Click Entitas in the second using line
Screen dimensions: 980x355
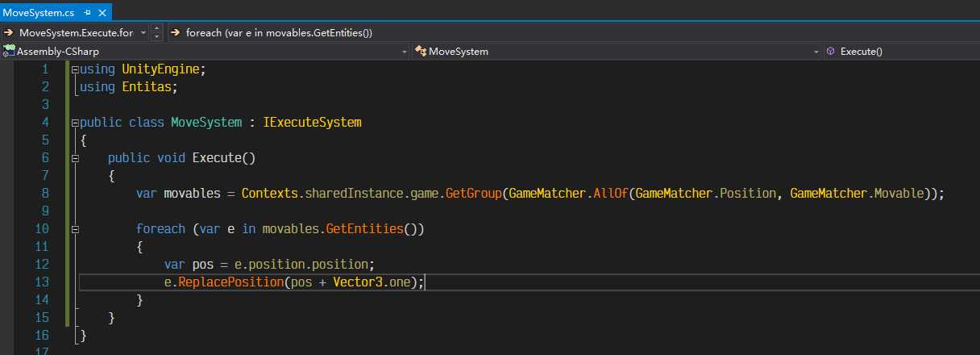pos(146,87)
